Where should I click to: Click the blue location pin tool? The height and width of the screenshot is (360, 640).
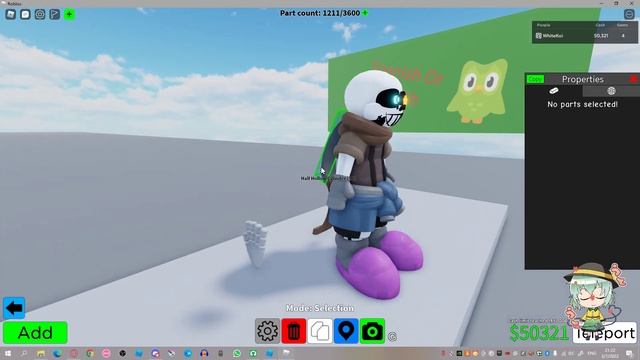click(x=346, y=331)
